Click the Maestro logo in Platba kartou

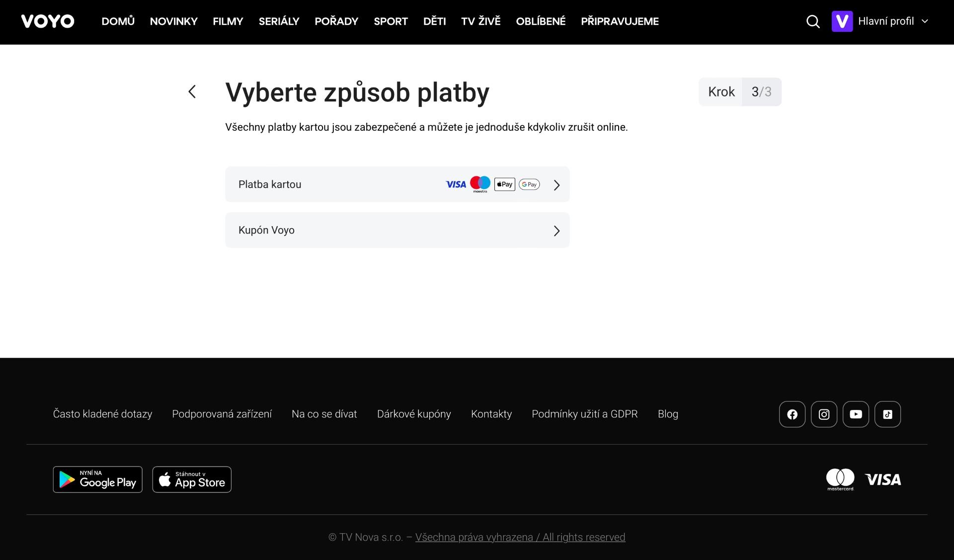point(480,184)
